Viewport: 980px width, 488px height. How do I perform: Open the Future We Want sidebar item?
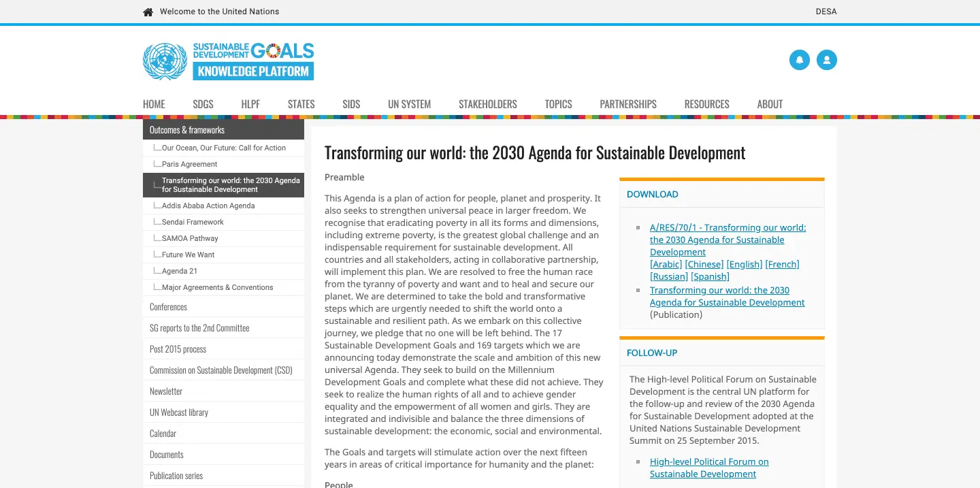point(223,255)
